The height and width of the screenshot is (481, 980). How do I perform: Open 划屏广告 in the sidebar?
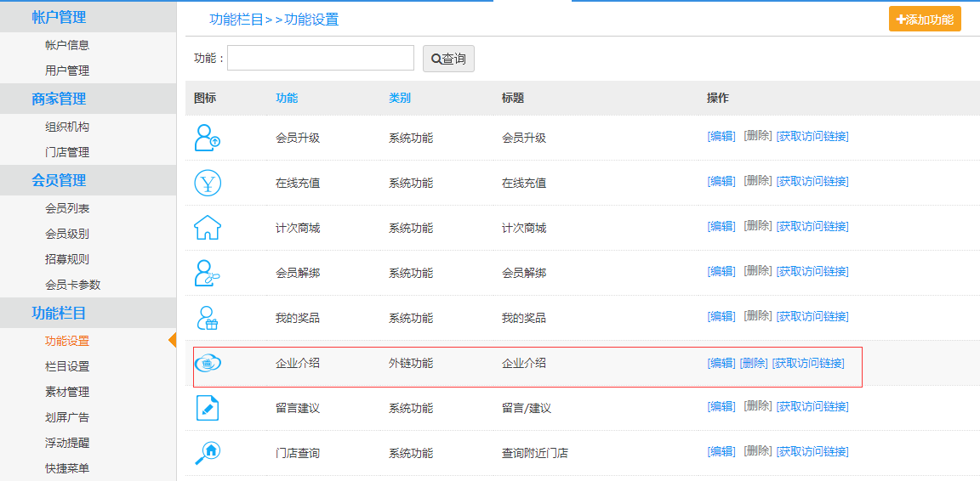click(x=67, y=417)
